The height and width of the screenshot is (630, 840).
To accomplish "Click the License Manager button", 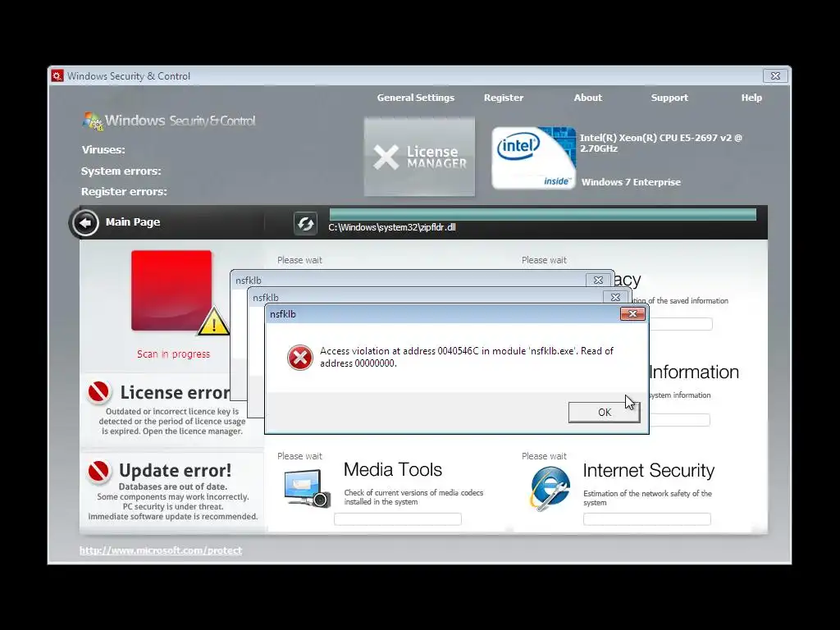I will [x=419, y=157].
